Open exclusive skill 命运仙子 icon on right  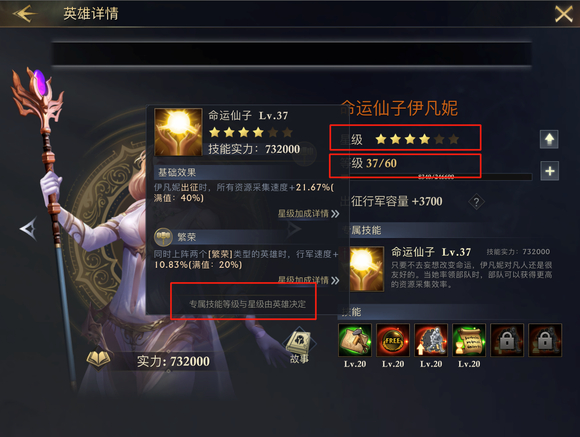[364, 269]
